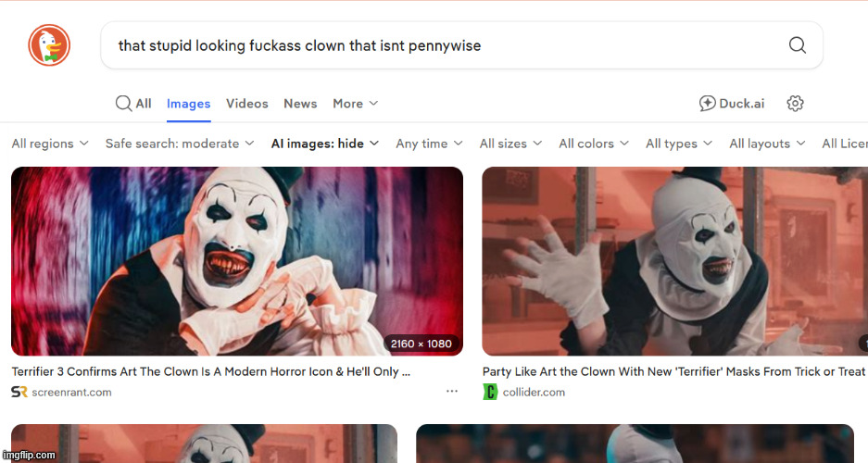Visit screenrant.com source link

point(71,393)
